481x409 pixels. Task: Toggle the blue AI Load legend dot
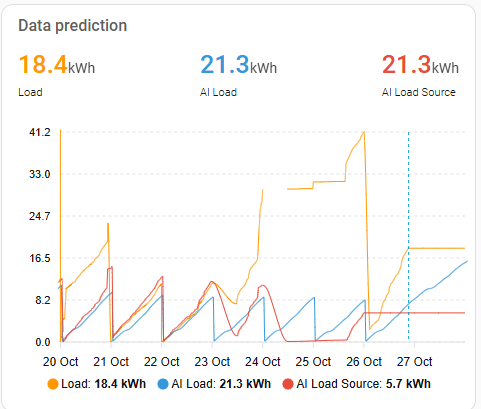pos(163,384)
